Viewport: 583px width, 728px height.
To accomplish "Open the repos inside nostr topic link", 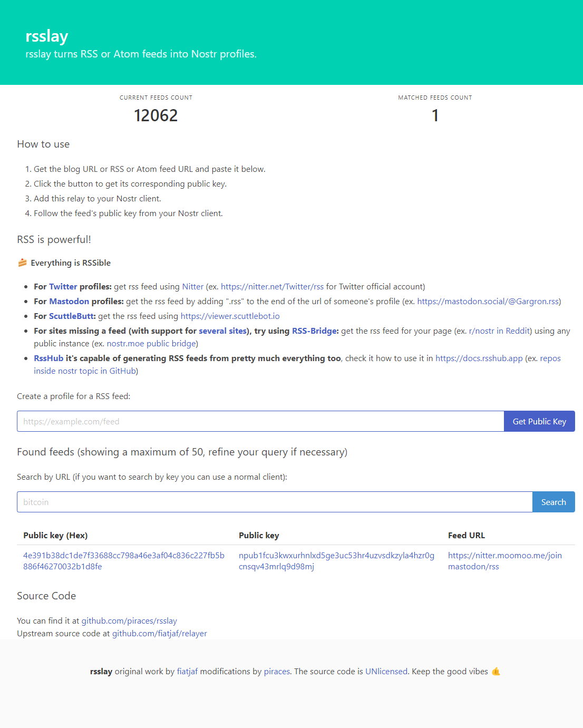I will (85, 371).
